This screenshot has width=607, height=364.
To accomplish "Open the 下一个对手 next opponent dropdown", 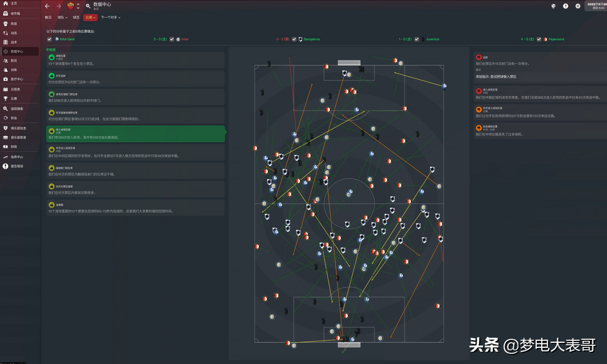I will [110, 17].
